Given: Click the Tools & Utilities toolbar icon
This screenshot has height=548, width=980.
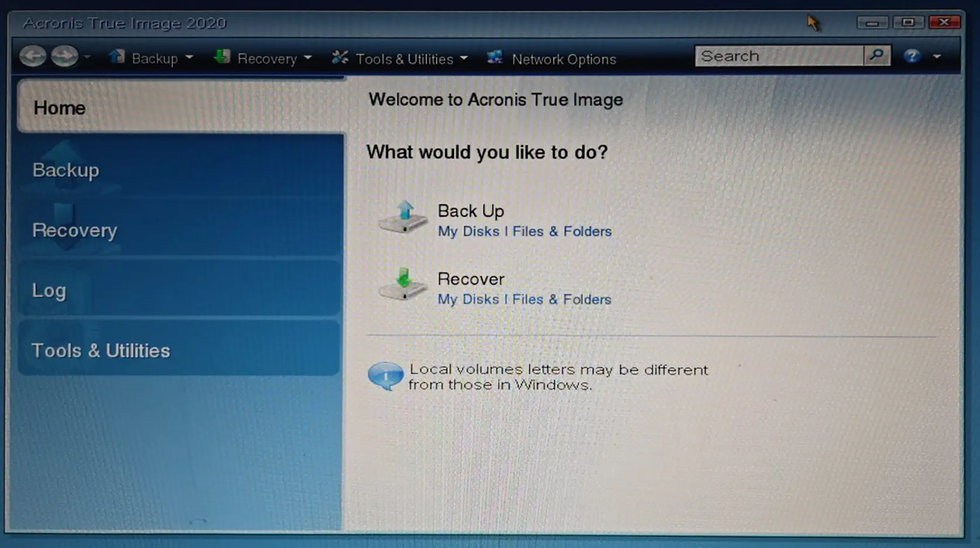Looking at the screenshot, I should 340,57.
